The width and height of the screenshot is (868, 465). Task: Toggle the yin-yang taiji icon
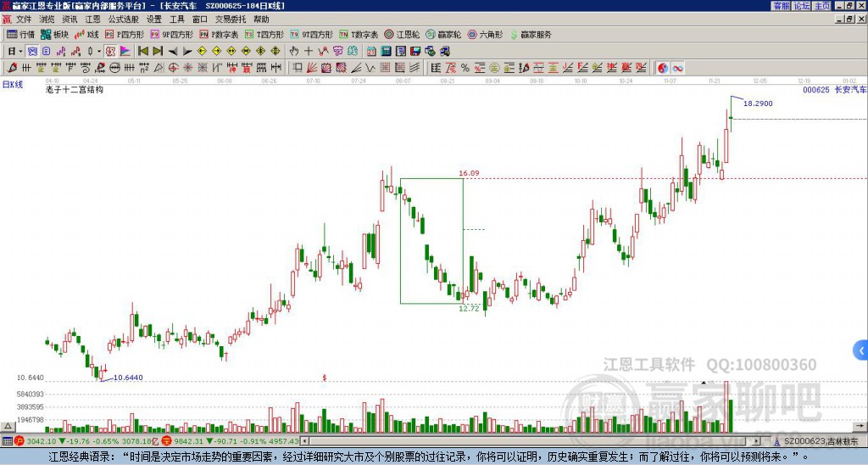[663, 68]
